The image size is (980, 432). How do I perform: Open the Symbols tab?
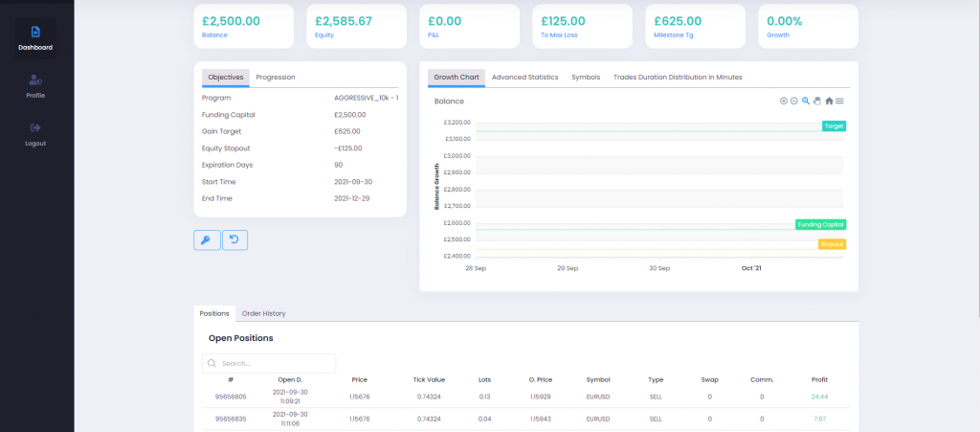tap(586, 78)
